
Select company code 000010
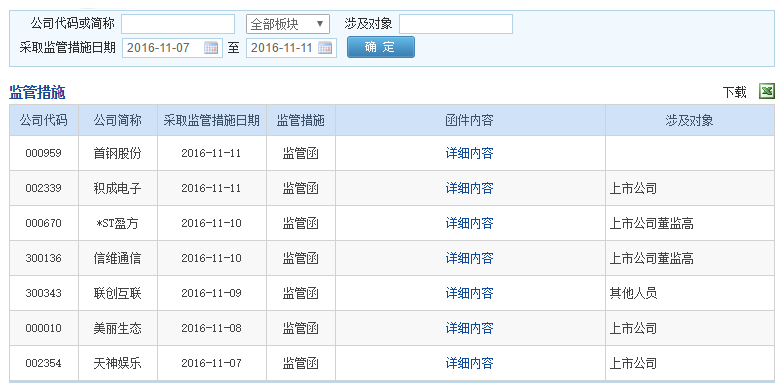click(43, 328)
